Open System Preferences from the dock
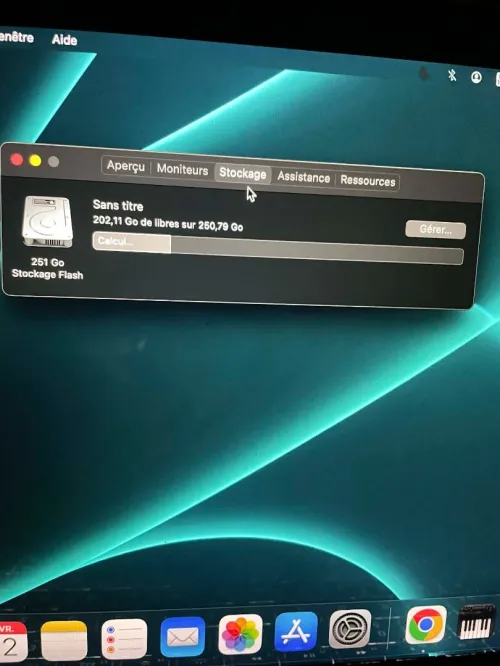500x666 pixels. coord(350,629)
